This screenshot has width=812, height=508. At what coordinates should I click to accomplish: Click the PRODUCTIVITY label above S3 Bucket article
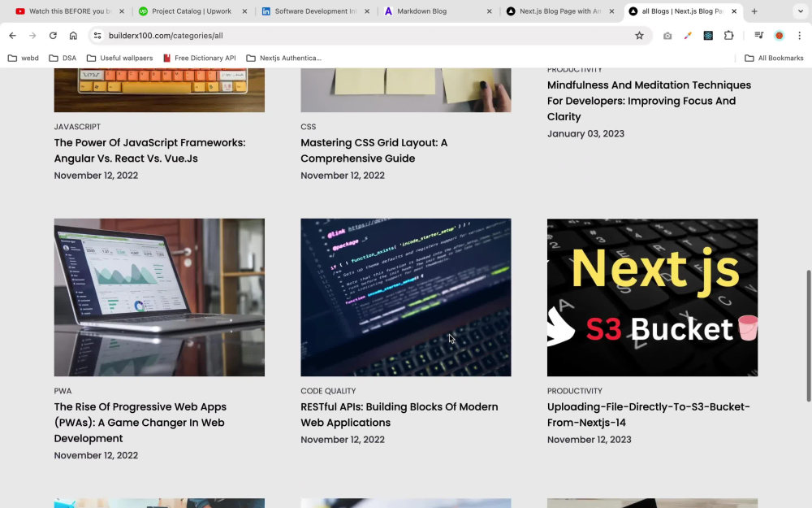tap(575, 391)
